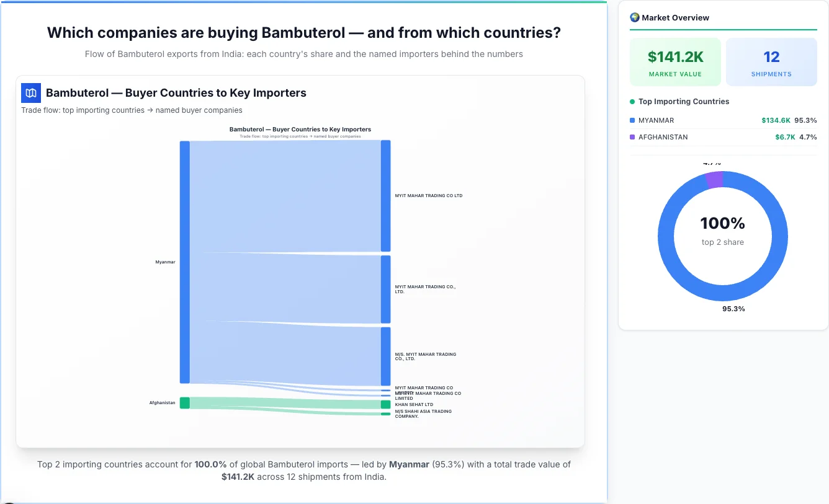
Task: Select the Afghanistan node in the Sankey diagram
Action: pos(183,403)
